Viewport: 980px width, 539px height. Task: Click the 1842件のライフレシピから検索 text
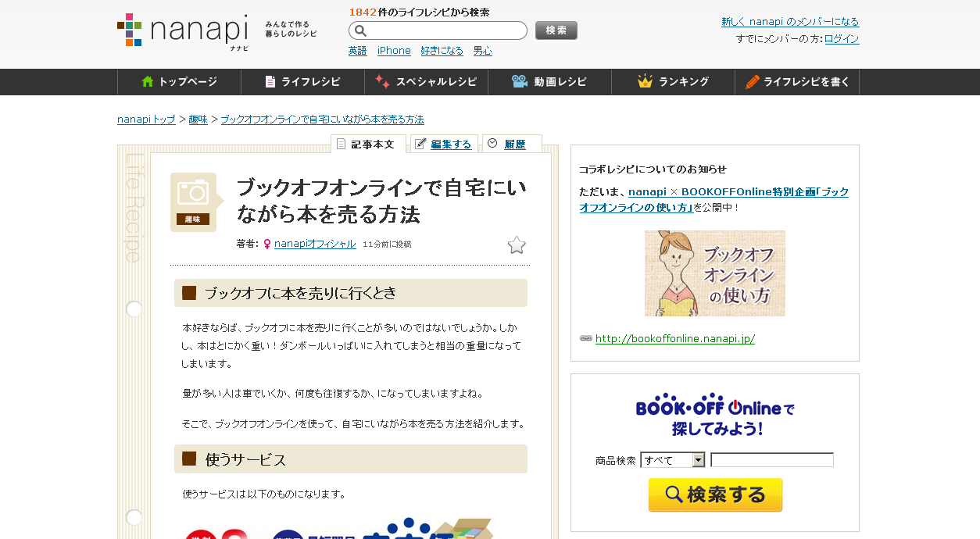click(x=419, y=12)
